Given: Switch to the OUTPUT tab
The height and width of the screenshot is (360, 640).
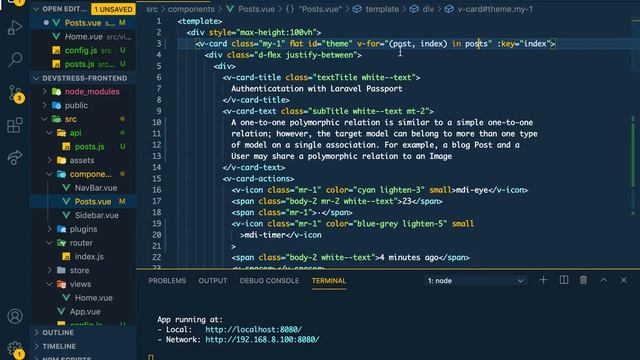Looking at the screenshot, I should click(213, 281).
